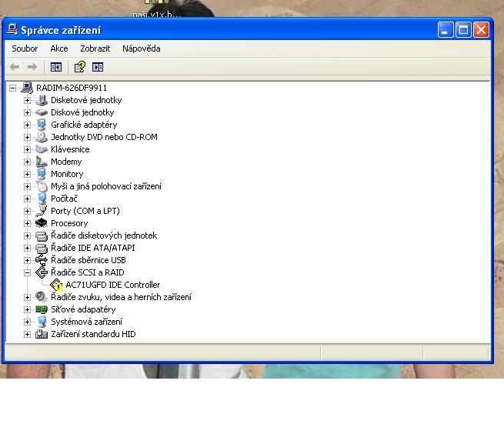
Task: Minimize the Správce zařízení window
Action: click(x=446, y=30)
